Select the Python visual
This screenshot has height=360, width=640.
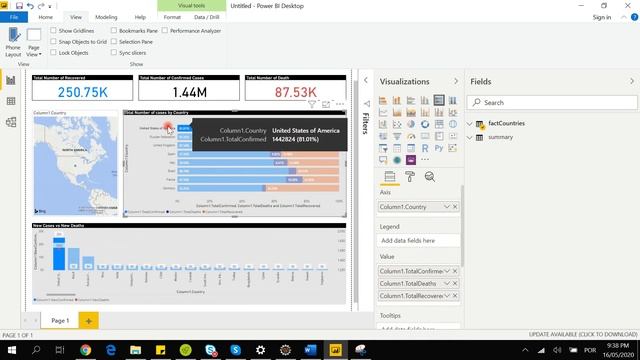pos(439,148)
